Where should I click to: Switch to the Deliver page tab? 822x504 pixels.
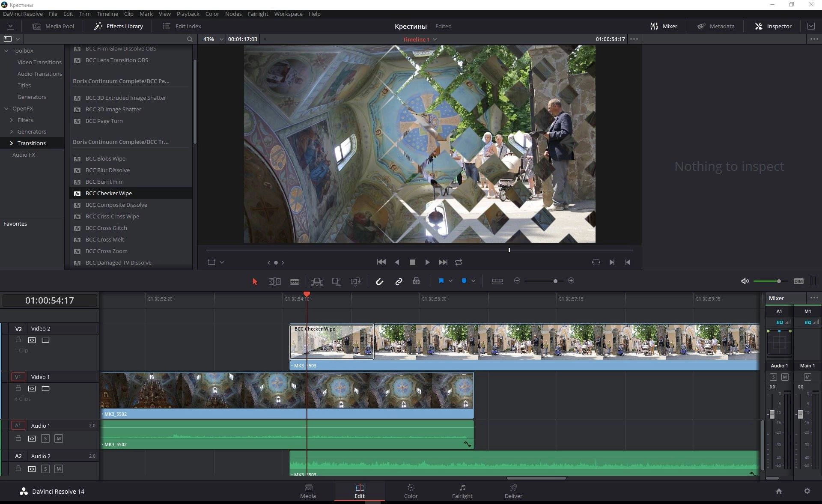513,491
